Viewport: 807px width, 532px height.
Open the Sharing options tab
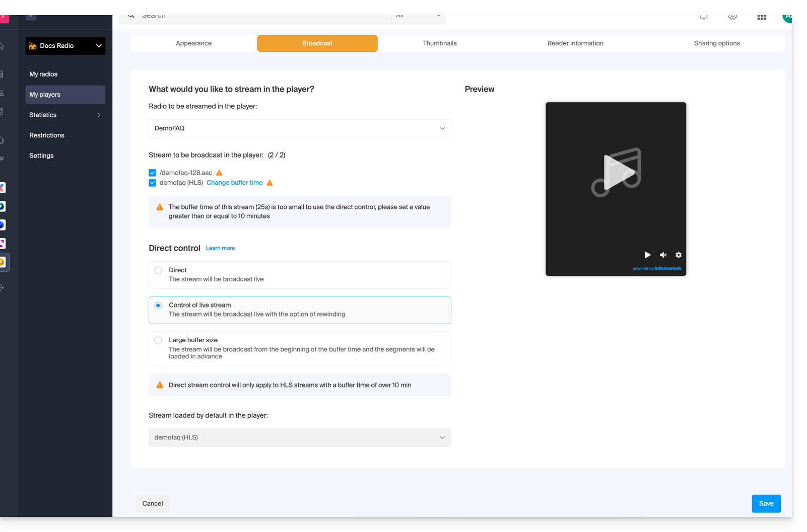pyautogui.click(x=717, y=43)
